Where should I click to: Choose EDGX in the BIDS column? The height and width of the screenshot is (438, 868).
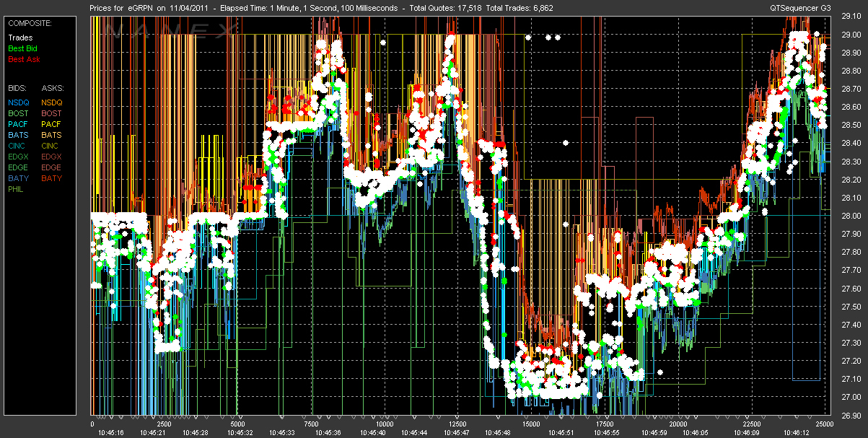pyautogui.click(x=19, y=157)
